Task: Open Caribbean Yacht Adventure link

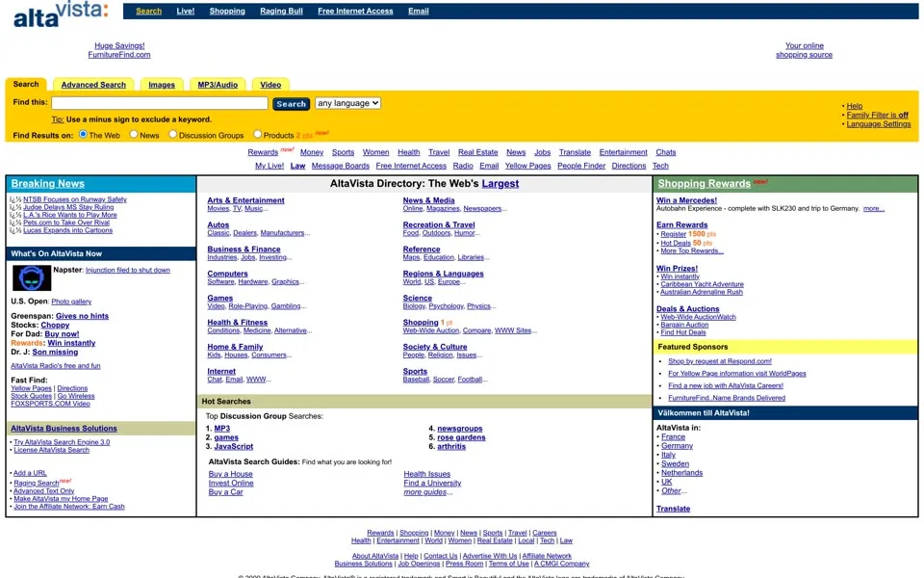Action: pyautogui.click(x=702, y=284)
